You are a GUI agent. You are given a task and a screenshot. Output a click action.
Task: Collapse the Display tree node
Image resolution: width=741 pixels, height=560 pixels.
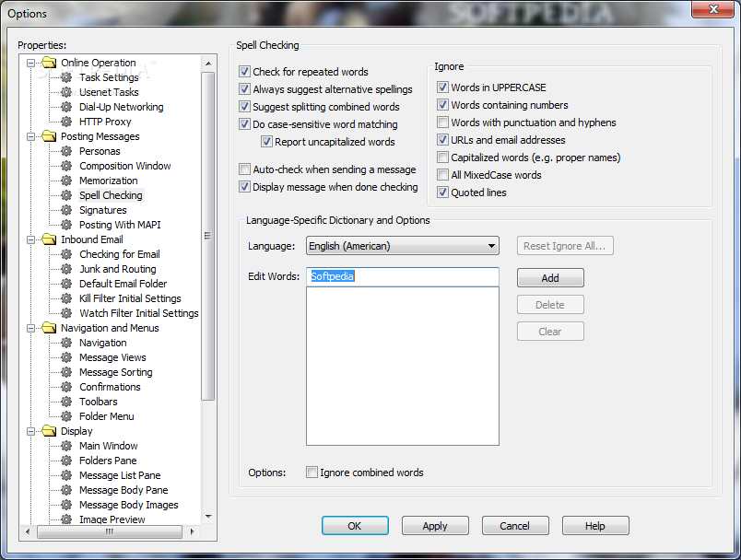pos(30,431)
